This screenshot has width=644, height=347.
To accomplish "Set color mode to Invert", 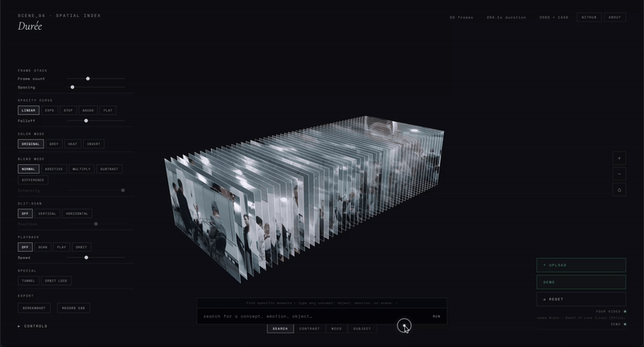I will pyautogui.click(x=93, y=144).
